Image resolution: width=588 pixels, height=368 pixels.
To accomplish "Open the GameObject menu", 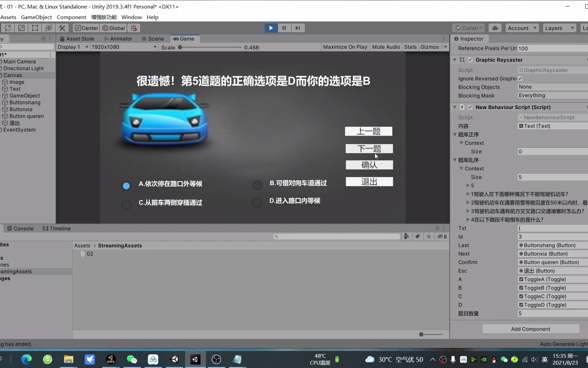I will coord(36,17).
